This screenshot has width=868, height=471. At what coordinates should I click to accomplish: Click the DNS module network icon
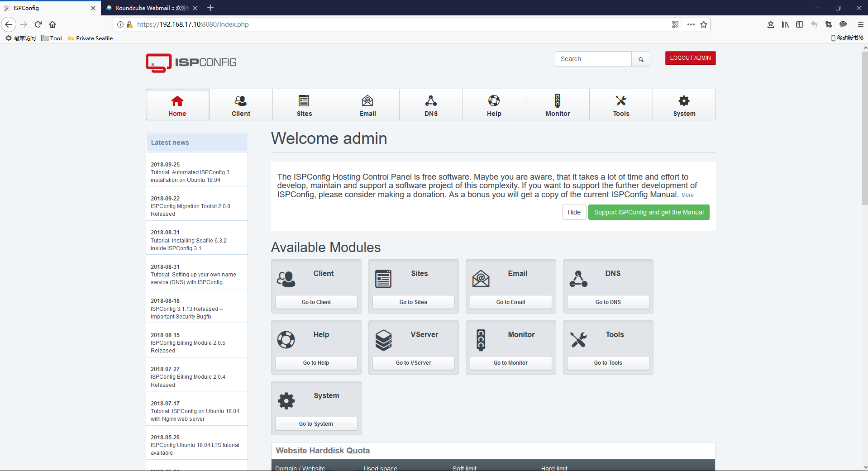(578, 279)
